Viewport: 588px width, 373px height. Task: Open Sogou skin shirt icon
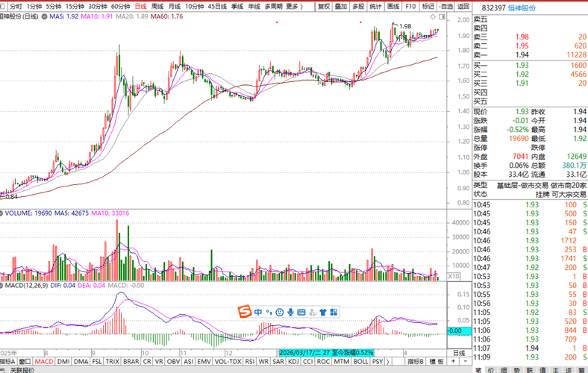(323, 312)
